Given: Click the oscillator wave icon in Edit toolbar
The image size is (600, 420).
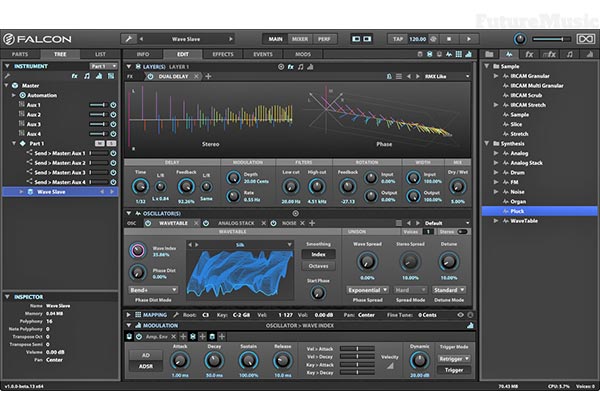Looking at the screenshot, I should (x=449, y=54).
